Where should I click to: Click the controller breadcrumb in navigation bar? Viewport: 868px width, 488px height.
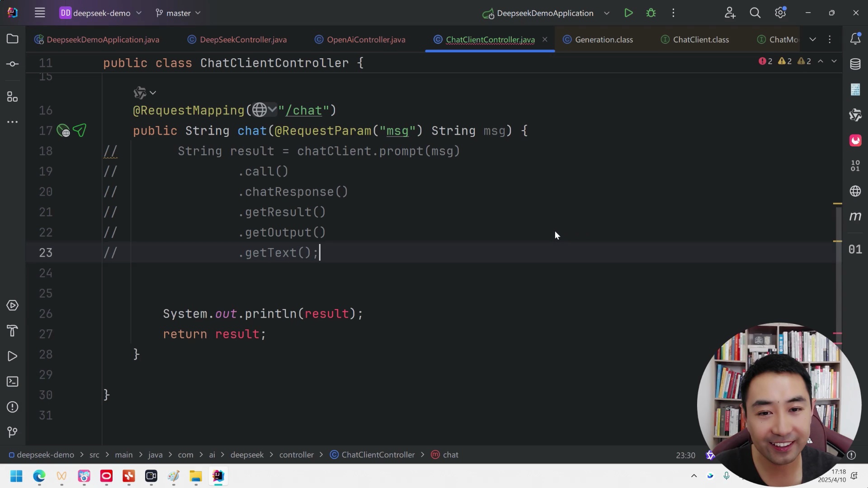click(x=296, y=455)
